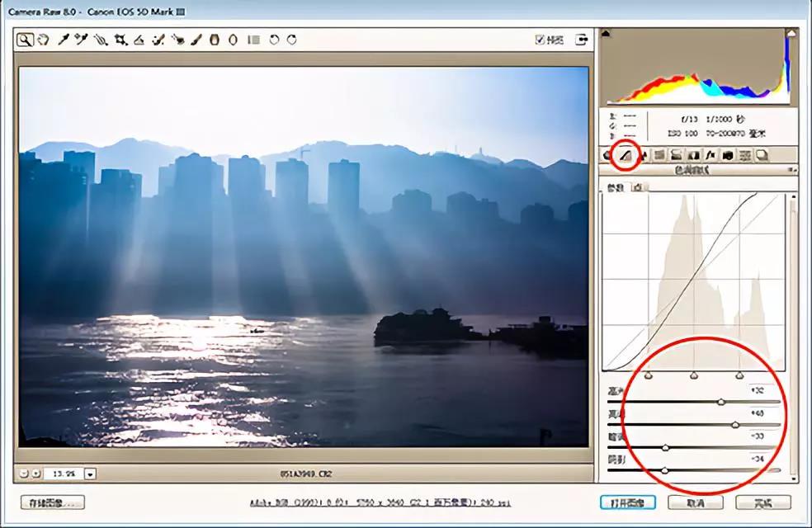Open the Tone Curve panel tab
Image resolution: width=812 pixels, height=528 pixels.
[x=626, y=155]
